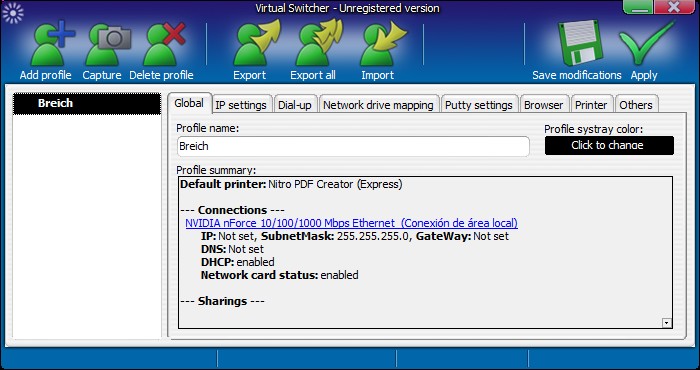Minimize the Virtual Switcher window

tap(638, 7)
